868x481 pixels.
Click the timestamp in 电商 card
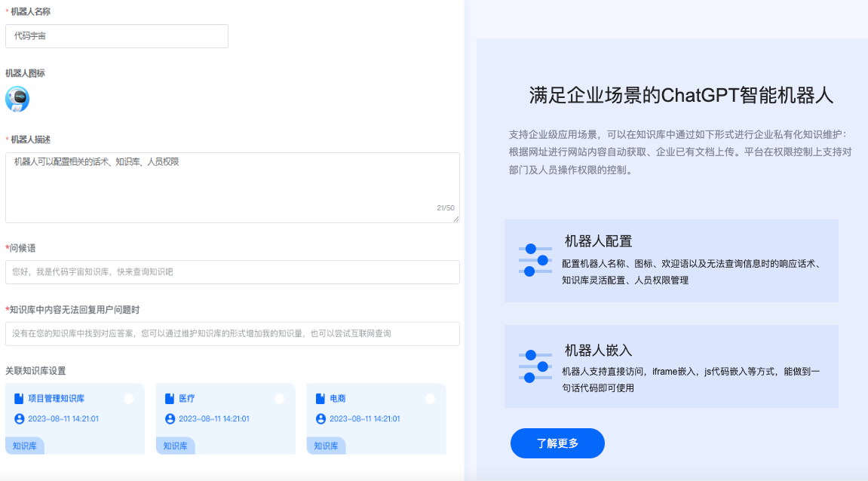tap(365, 419)
